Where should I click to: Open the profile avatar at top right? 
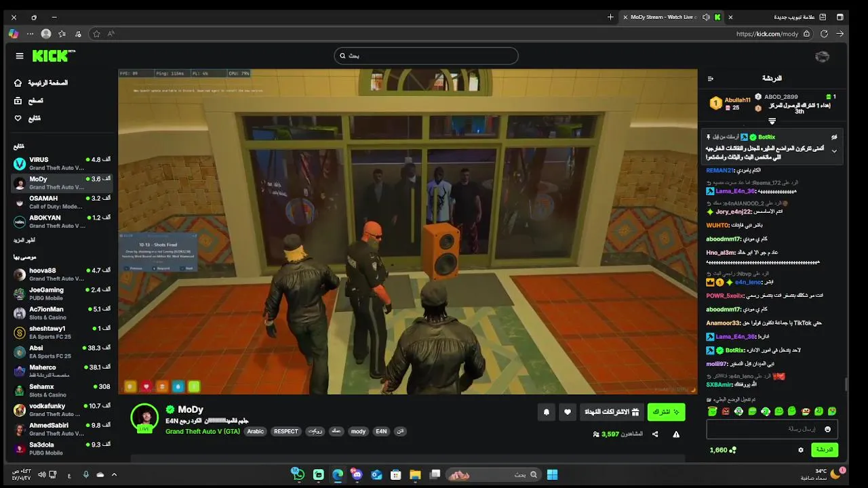tap(822, 56)
